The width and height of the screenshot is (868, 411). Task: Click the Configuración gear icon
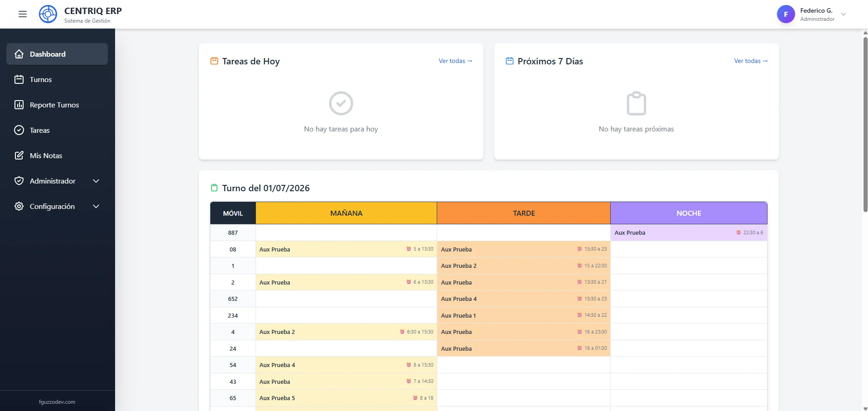pyautogui.click(x=19, y=206)
